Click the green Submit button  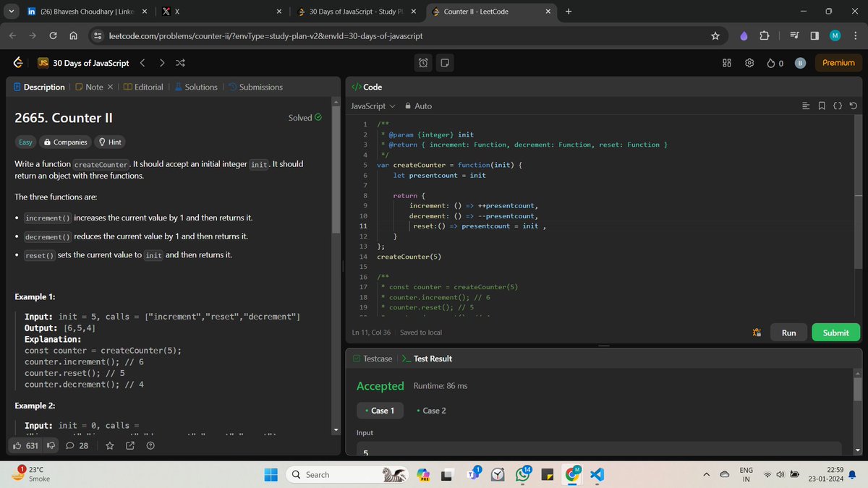pos(835,333)
